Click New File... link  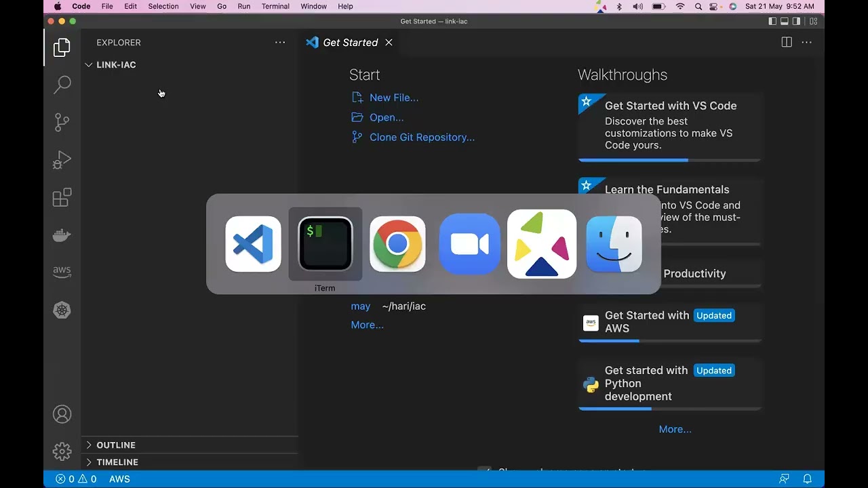[394, 98]
